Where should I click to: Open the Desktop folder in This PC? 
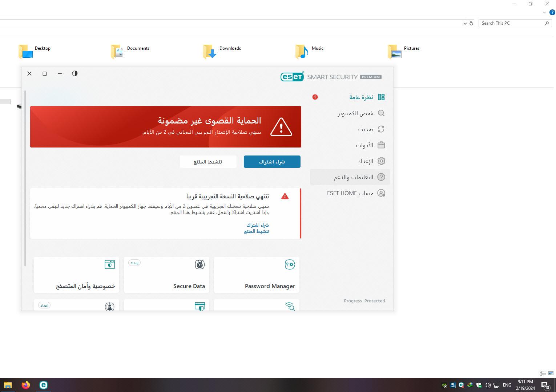point(35,51)
